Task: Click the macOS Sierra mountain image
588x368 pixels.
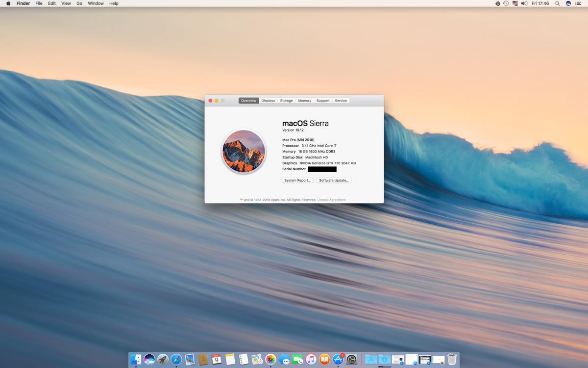Action: 244,151
